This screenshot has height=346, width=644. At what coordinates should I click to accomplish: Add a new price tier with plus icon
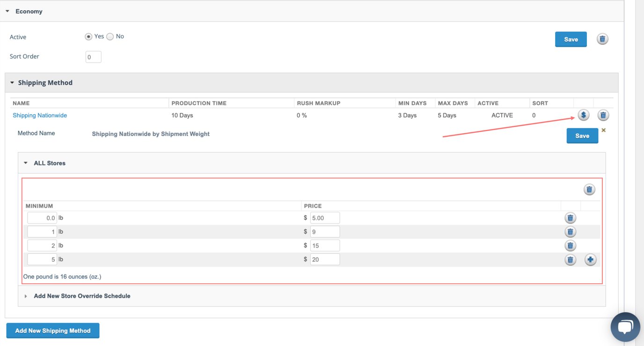(x=590, y=259)
